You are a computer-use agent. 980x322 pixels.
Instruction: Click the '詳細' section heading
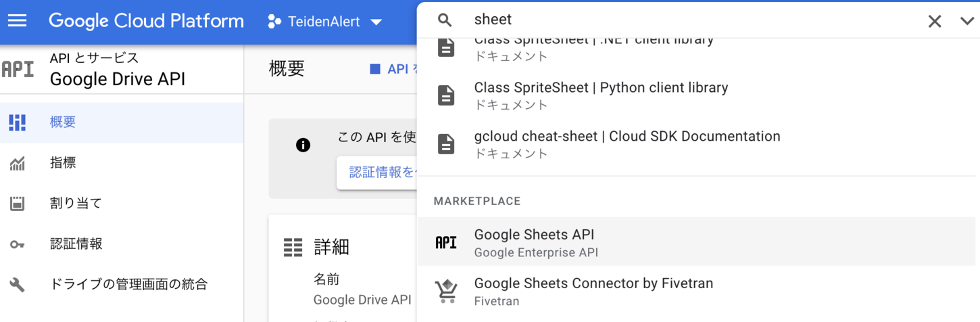331,247
